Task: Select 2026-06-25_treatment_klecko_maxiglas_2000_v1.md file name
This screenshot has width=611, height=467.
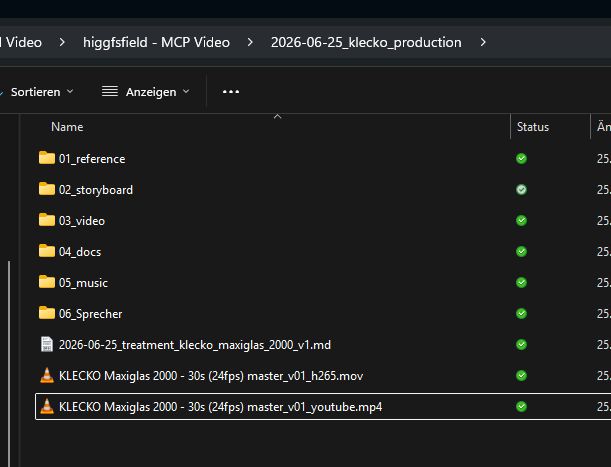Action: [x=195, y=345]
